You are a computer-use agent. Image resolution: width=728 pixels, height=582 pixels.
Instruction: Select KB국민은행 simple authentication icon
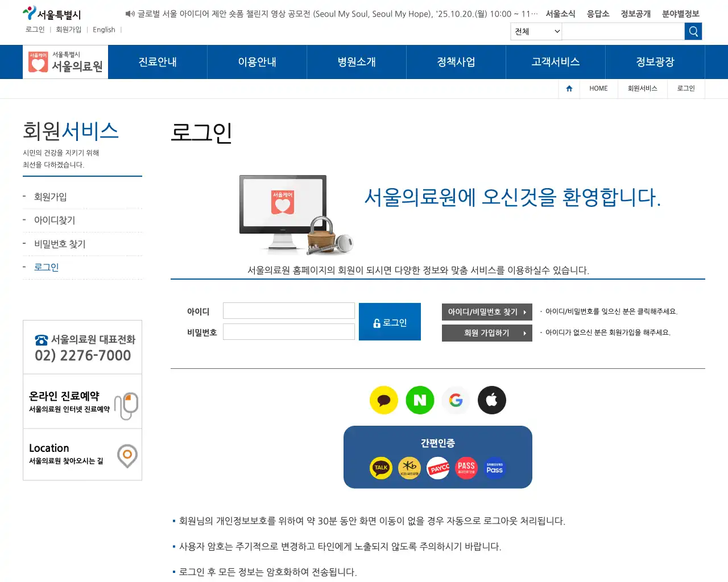click(x=409, y=468)
